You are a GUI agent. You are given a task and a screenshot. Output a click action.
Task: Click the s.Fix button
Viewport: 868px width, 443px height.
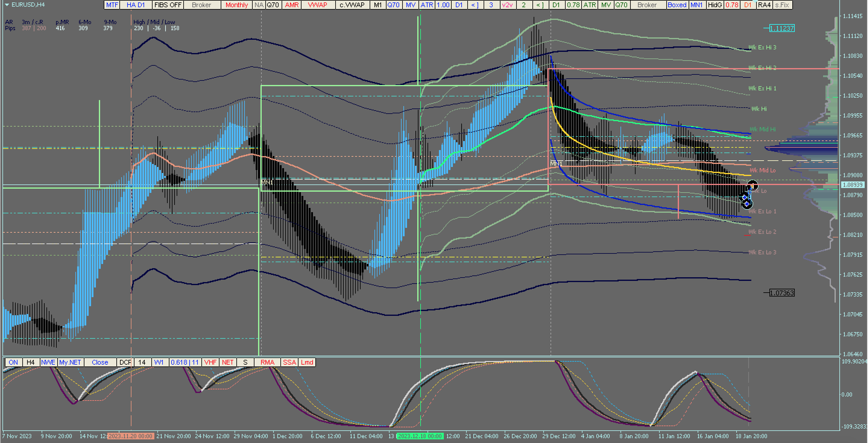782,5
